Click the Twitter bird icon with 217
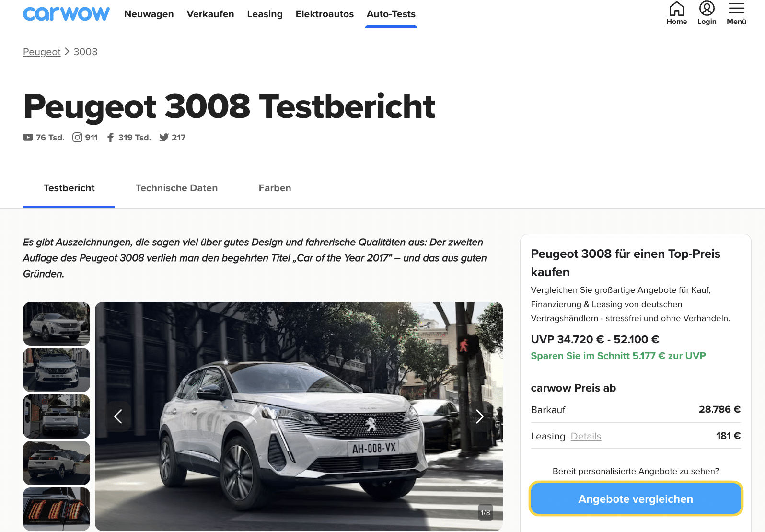Screen dimensions: 765x532 click(x=164, y=138)
